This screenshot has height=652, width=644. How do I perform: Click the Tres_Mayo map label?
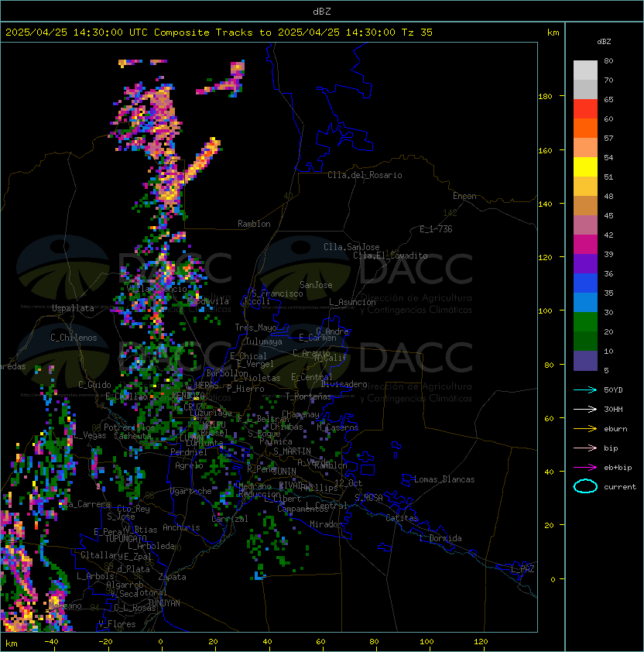pos(255,328)
